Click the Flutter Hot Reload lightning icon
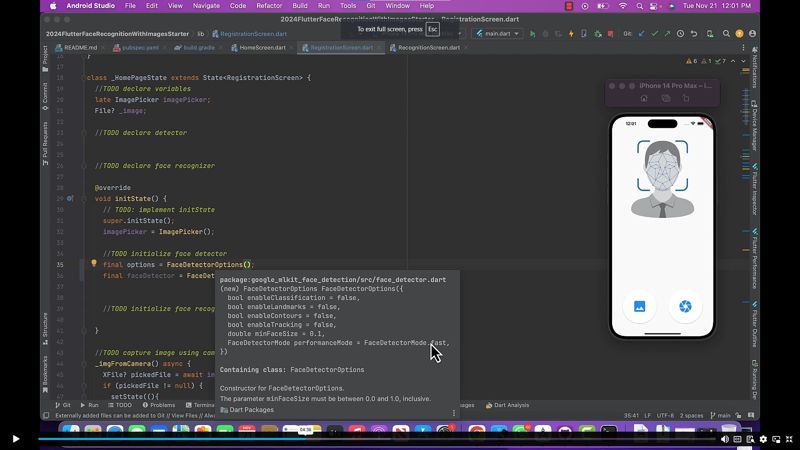This screenshot has height=450, width=800. point(571,34)
